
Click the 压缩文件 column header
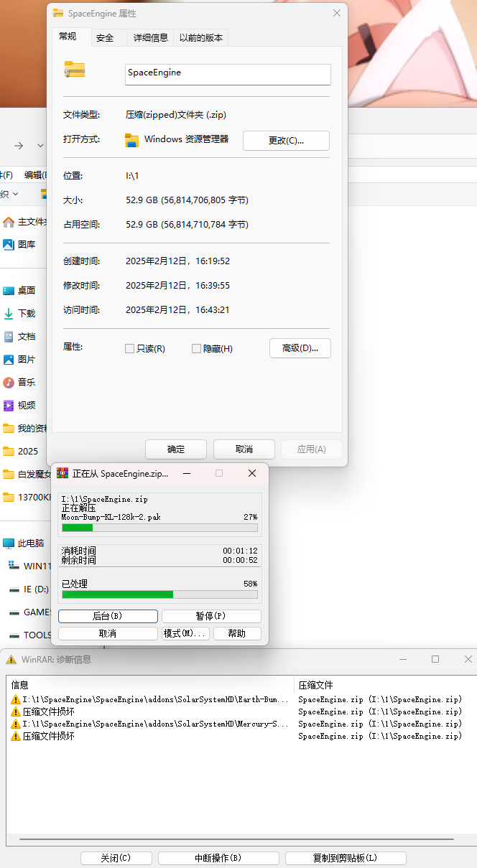tap(384, 685)
